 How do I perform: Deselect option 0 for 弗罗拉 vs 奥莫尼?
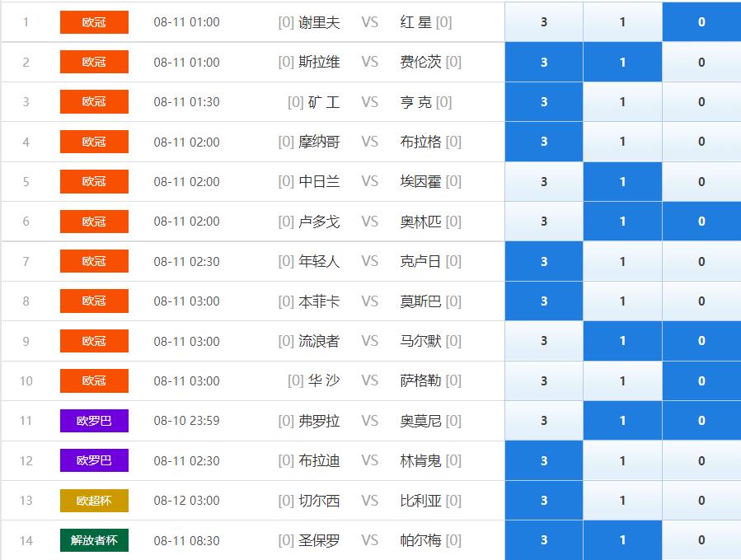(x=701, y=421)
